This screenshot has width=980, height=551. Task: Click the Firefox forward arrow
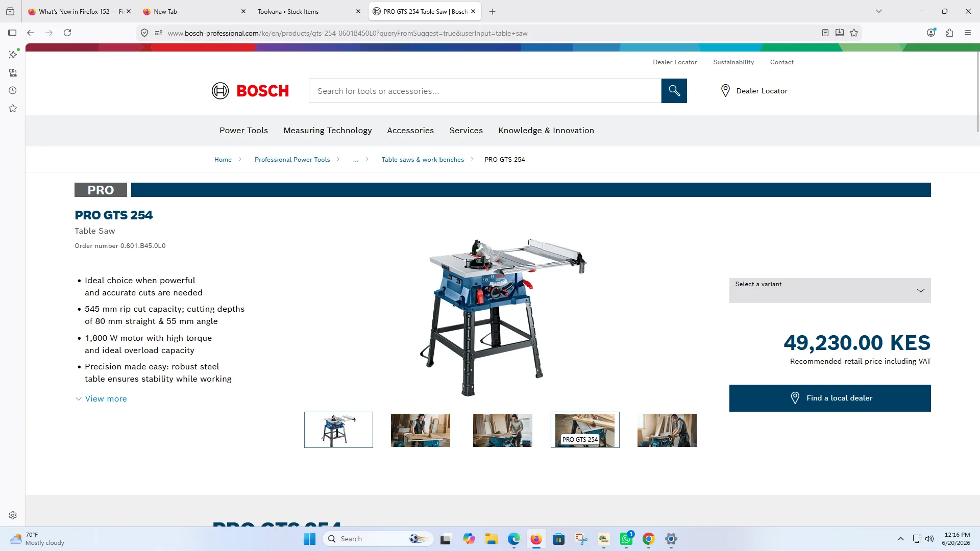coord(49,33)
